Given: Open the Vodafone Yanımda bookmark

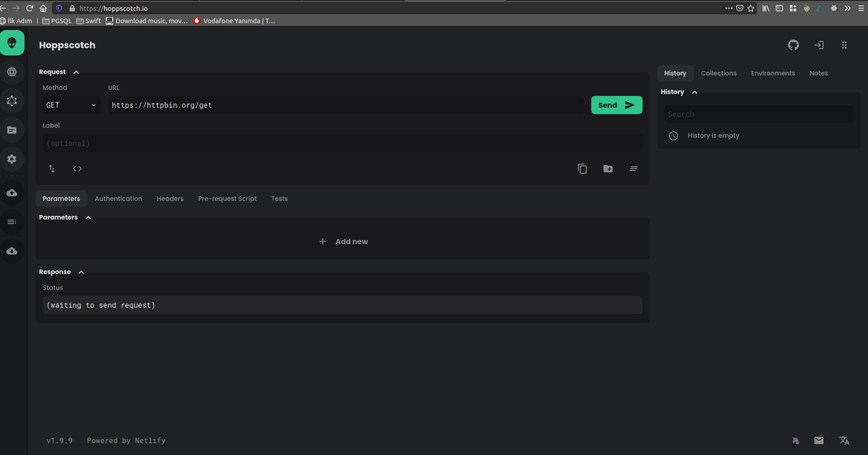Looking at the screenshot, I should [234, 21].
